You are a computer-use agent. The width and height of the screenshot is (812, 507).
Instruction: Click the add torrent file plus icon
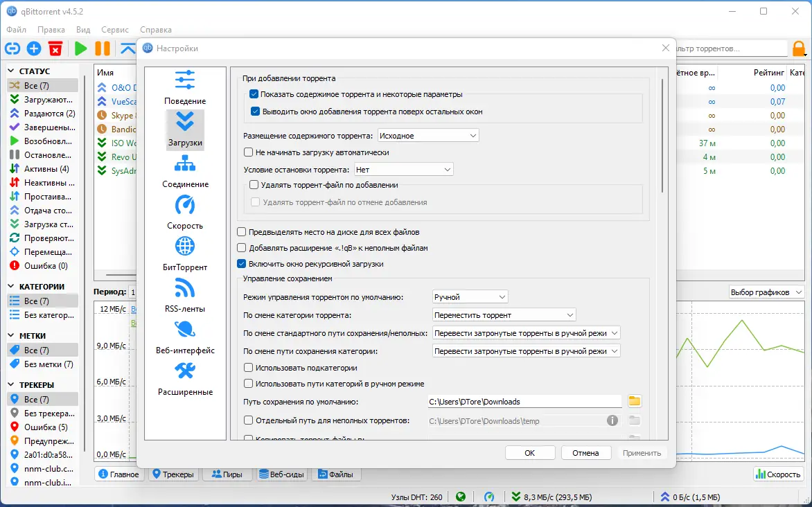point(34,48)
